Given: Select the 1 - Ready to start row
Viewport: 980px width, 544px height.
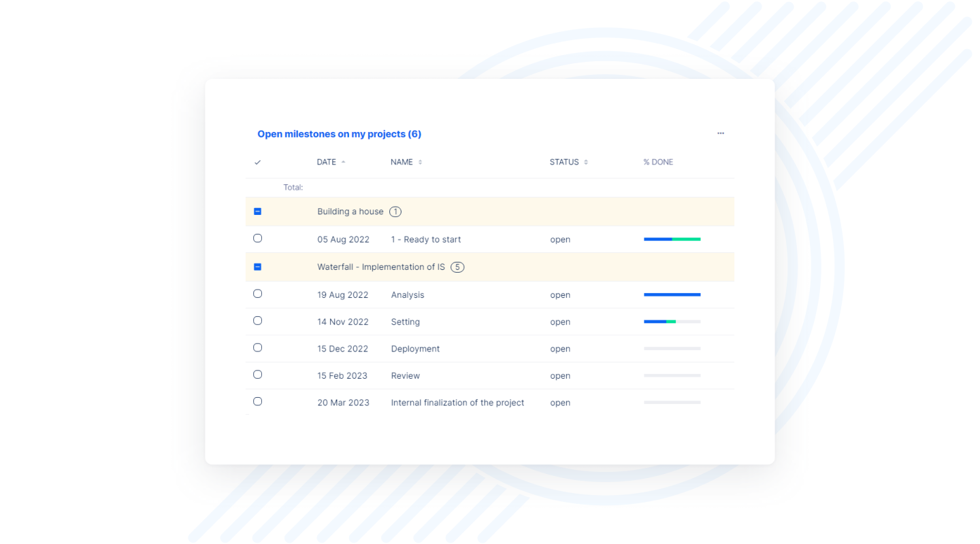Looking at the screenshot, I should 257,239.
